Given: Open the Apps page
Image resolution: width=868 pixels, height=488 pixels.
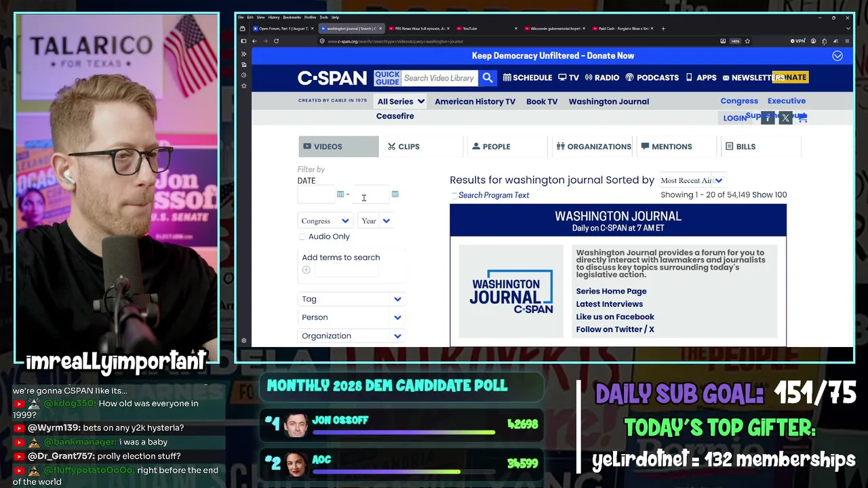Looking at the screenshot, I should tap(701, 78).
